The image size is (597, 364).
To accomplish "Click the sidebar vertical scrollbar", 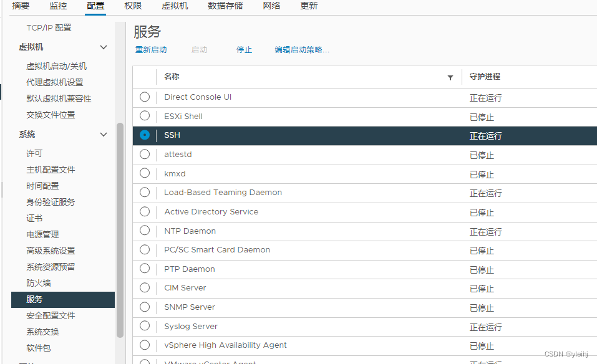I will (120, 230).
